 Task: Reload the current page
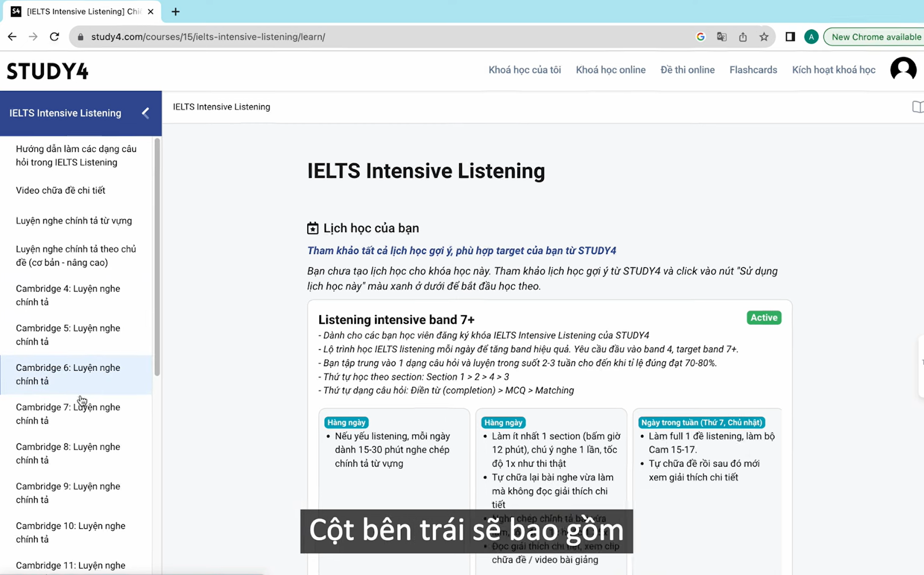pyautogui.click(x=54, y=36)
